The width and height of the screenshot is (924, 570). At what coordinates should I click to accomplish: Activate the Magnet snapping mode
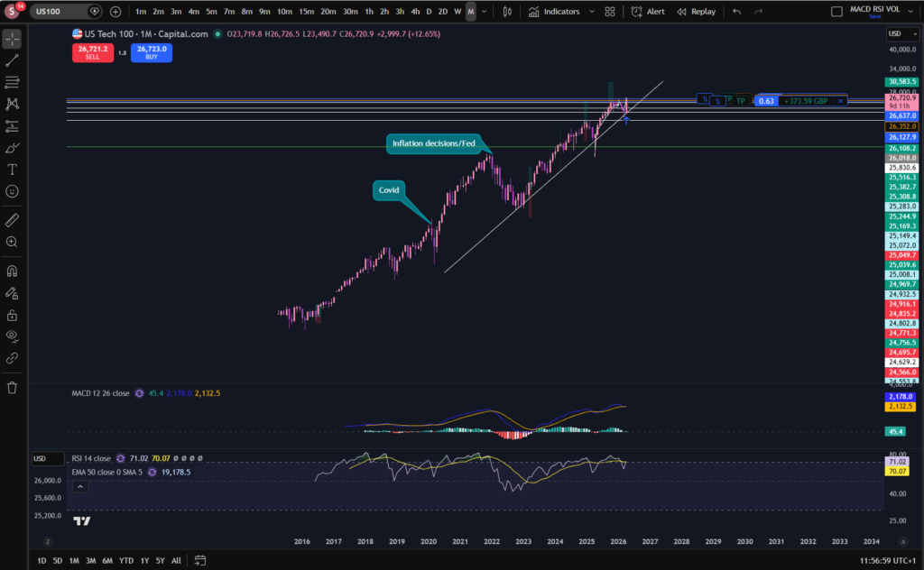12,271
